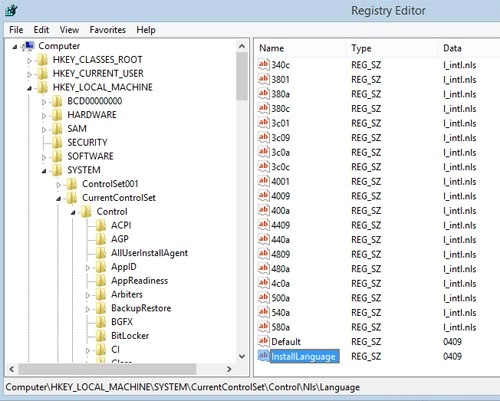Collapse the Computer root node
500x401 pixels.
[x=15, y=47]
